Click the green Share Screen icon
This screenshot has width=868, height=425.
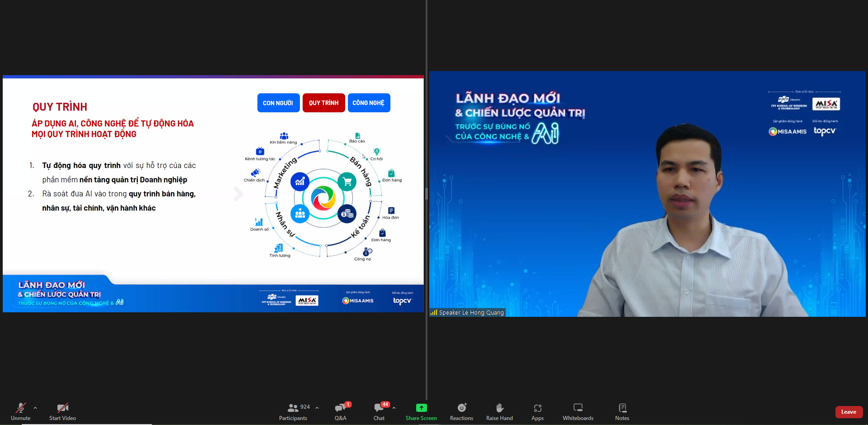(421, 408)
